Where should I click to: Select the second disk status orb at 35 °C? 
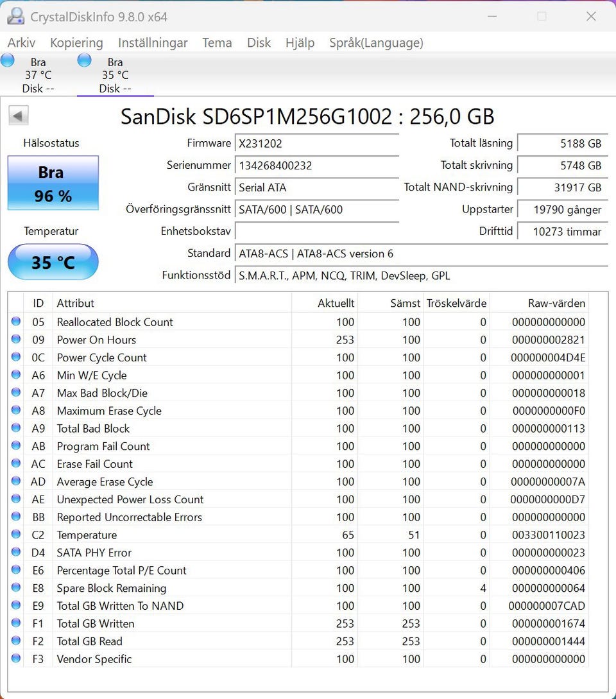(84, 60)
